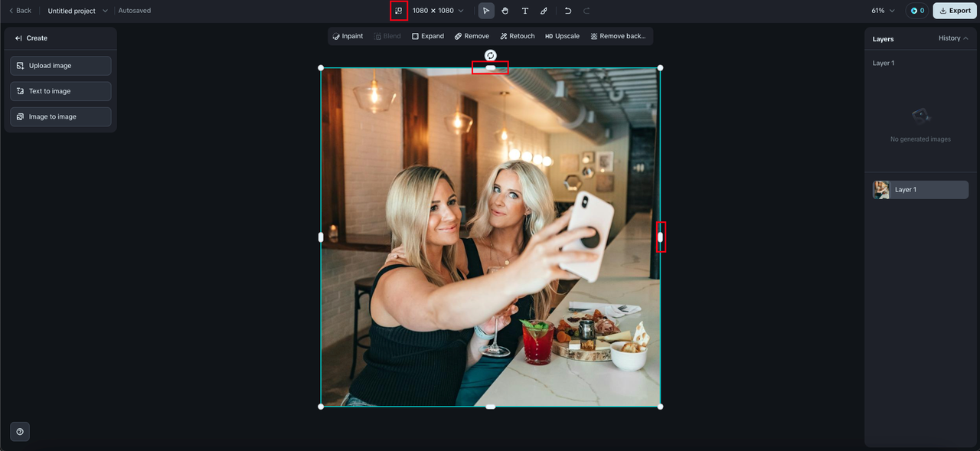
Task: Select HD Upscale
Action: (x=562, y=36)
